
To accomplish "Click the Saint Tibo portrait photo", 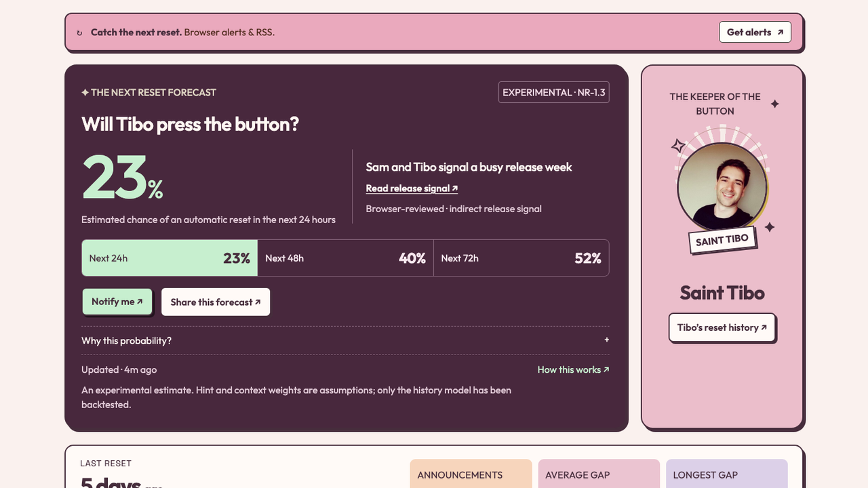I will point(722,187).
